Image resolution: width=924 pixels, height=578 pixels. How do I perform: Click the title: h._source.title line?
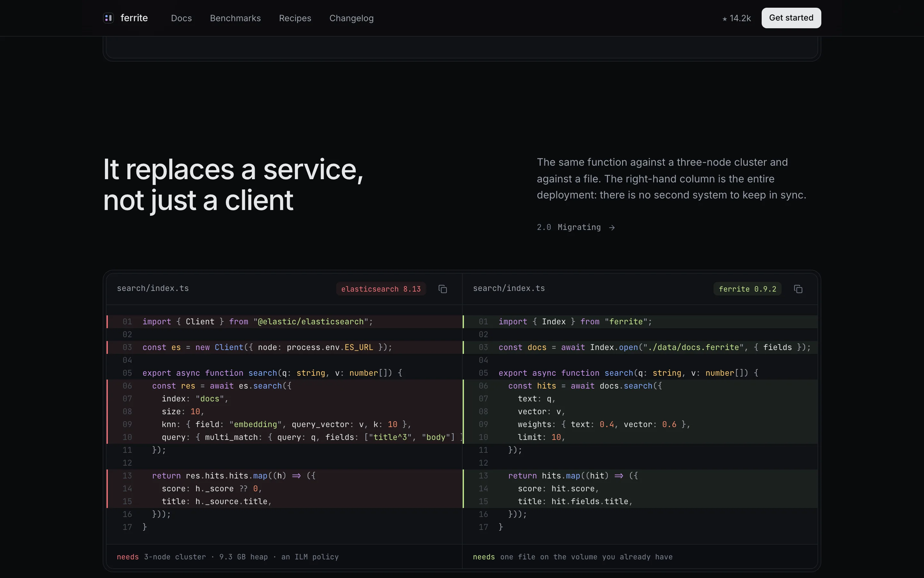[285, 502]
